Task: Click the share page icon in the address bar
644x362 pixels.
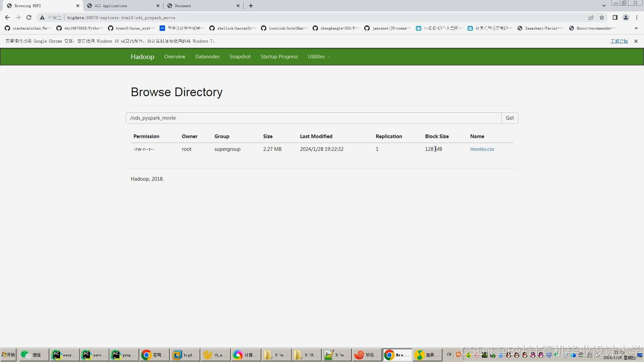Action: click(x=591, y=17)
